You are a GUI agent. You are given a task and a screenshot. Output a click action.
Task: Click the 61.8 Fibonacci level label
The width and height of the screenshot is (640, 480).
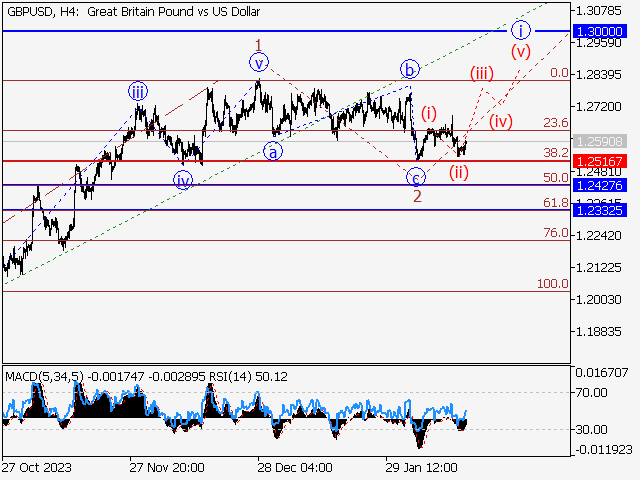556,202
